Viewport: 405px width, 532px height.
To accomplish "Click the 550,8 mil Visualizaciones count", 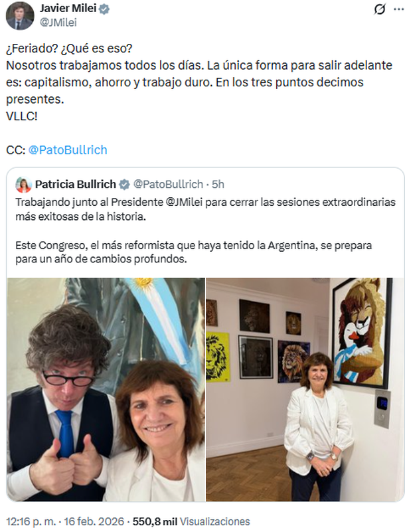I will tap(191, 521).
